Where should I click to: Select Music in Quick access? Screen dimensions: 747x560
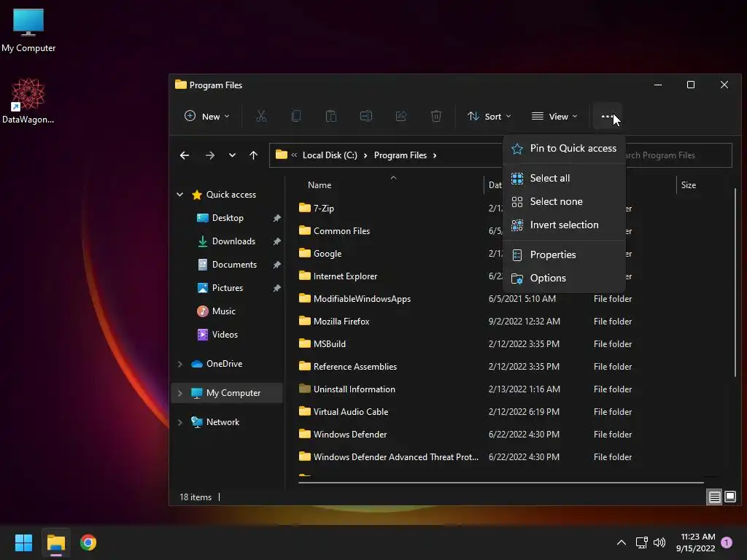point(224,311)
